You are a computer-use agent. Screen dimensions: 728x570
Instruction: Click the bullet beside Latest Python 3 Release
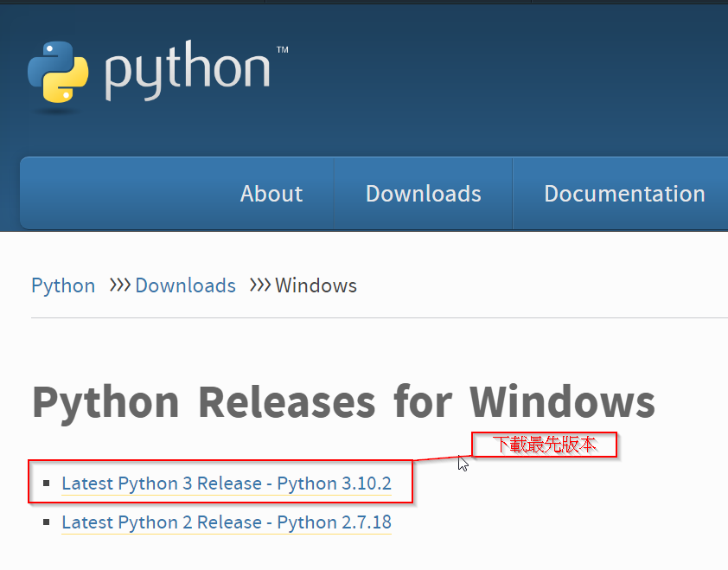pos(47,484)
